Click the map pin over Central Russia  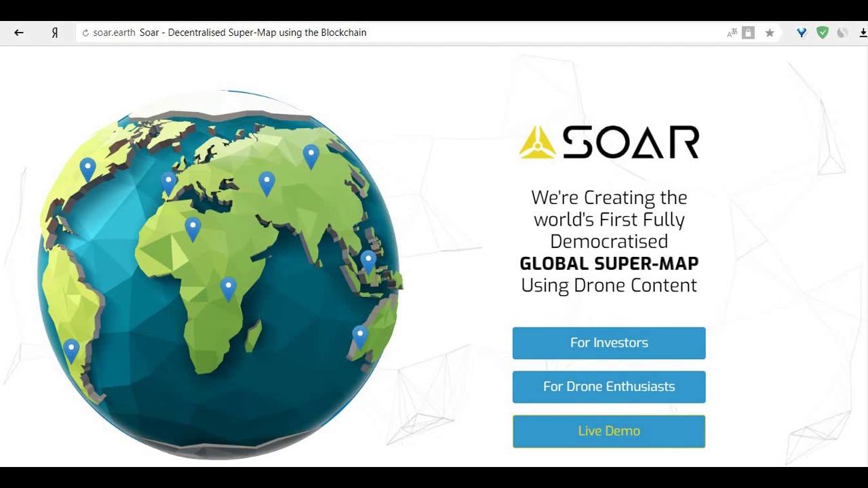(267, 184)
